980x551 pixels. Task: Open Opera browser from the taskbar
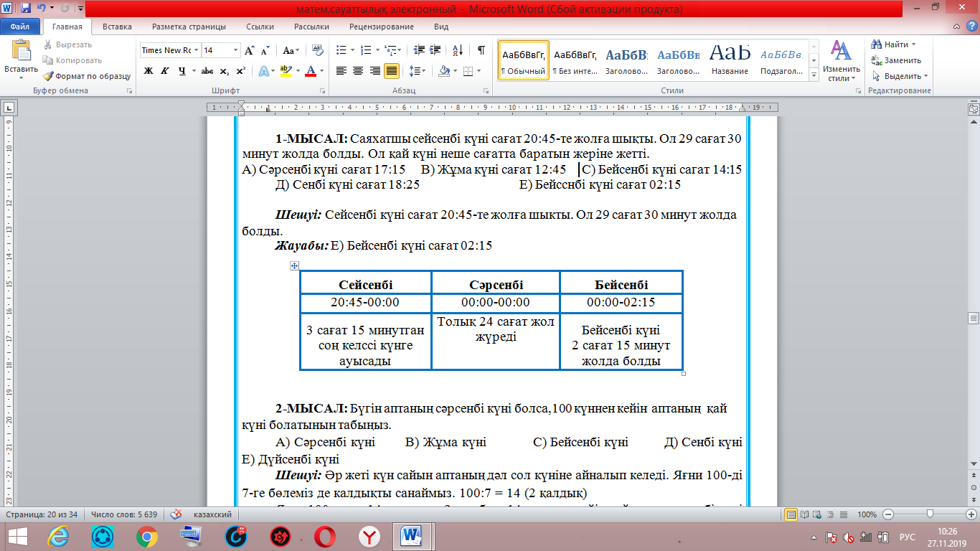click(x=324, y=535)
